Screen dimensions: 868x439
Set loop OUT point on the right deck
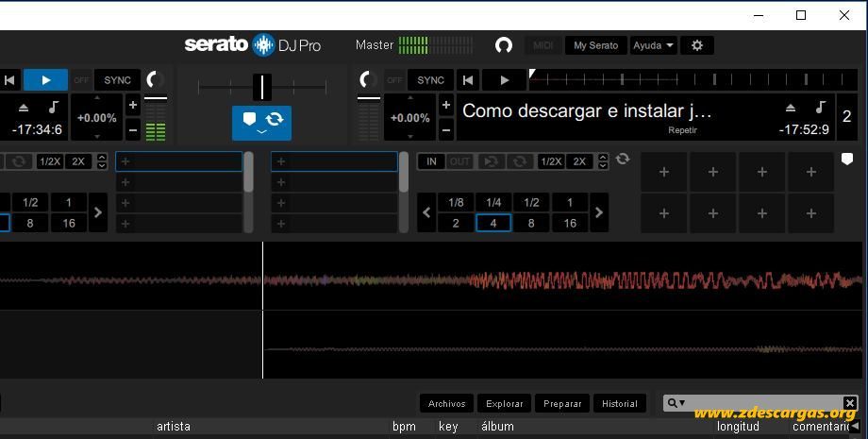459,161
